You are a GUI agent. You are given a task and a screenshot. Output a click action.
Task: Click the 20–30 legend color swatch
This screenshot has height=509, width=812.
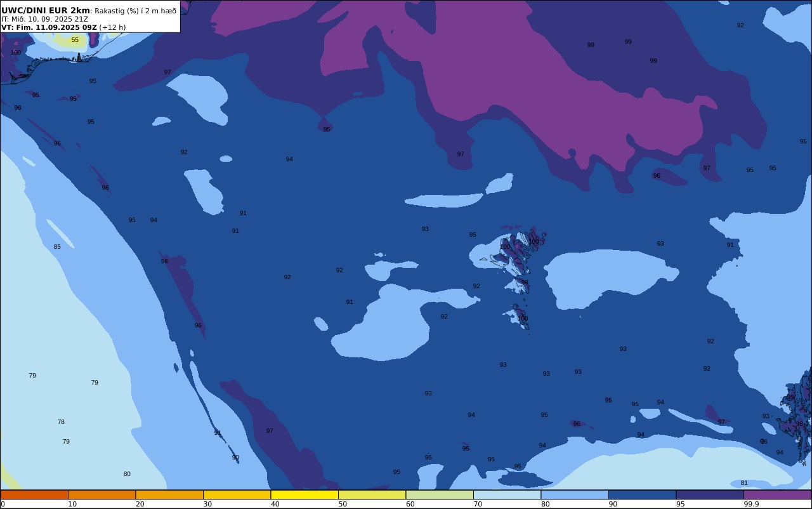pyautogui.click(x=169, y=494)
